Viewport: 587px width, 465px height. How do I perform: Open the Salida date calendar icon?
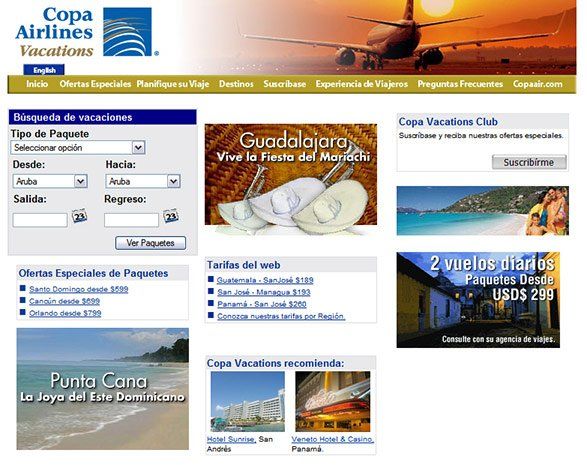click(x=79, y=216)
